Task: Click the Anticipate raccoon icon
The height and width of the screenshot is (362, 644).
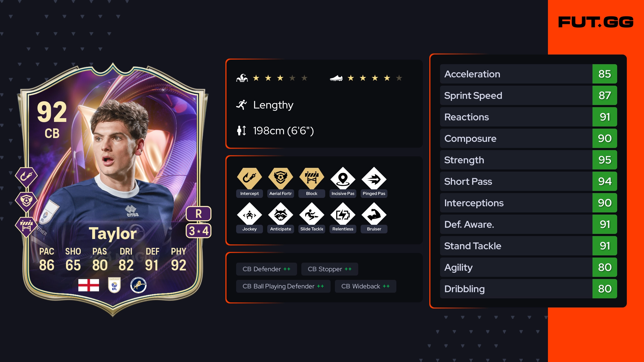Action: [280, 214]
